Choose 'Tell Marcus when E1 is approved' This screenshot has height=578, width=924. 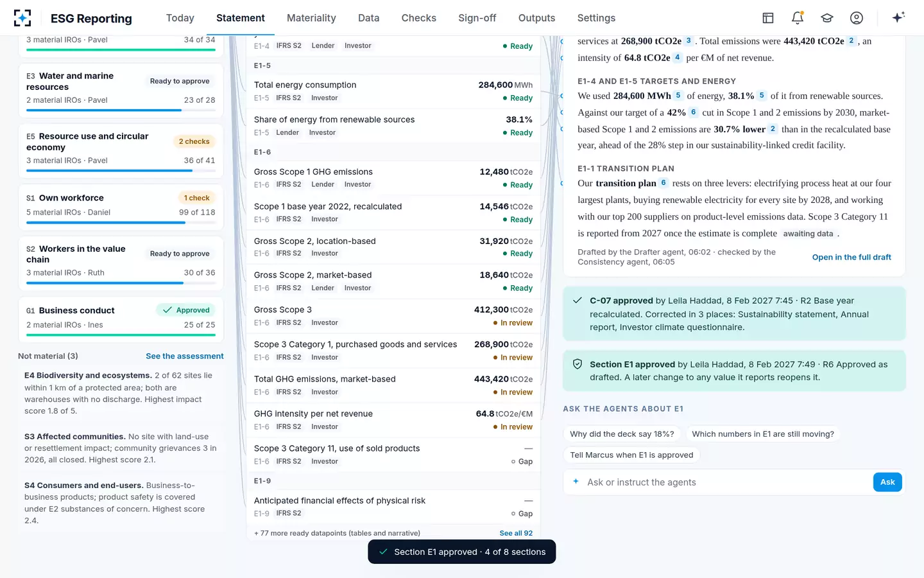631,455
